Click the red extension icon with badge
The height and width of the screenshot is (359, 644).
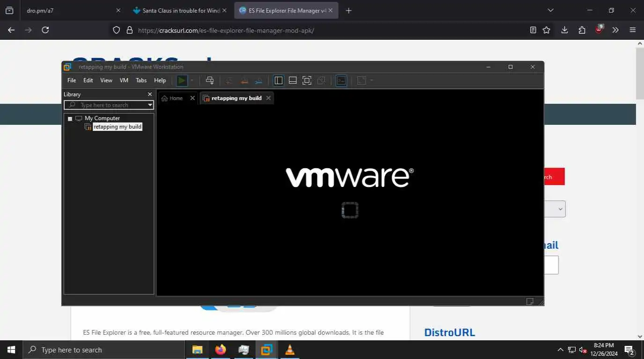coord(599,29)
